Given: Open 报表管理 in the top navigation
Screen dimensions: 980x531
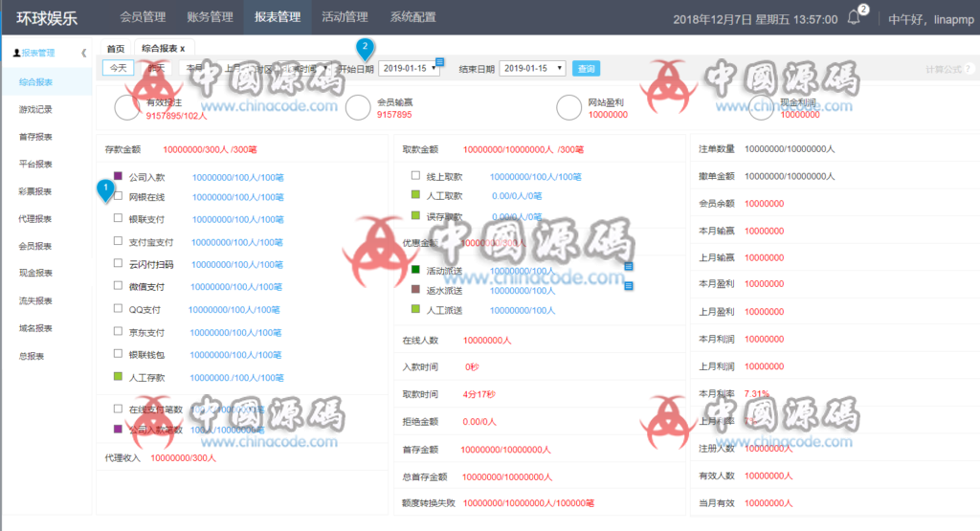Looking at the screenshot, I should pyautogui.click(x=278, y=17).
